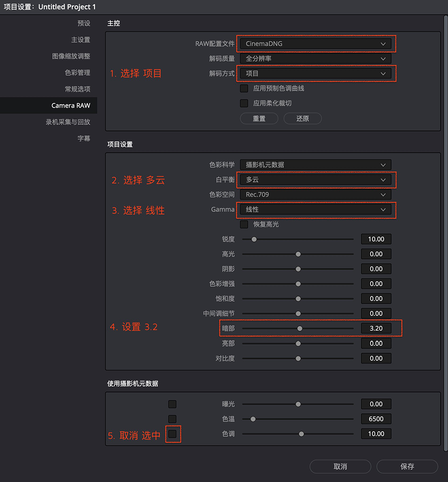
Task: Uncheck the checkbox beside 色调
Action: pyautogui.click(x=172, y=433)
